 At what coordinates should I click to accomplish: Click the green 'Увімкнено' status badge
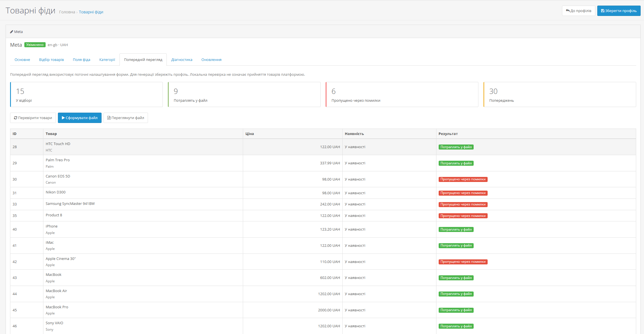coord(35,45)
